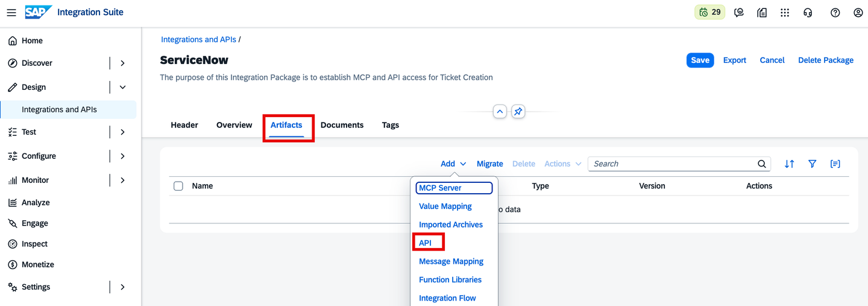Click the Settings gears icon
This screenshot has width=868, height=306.
tap(12, 287)
